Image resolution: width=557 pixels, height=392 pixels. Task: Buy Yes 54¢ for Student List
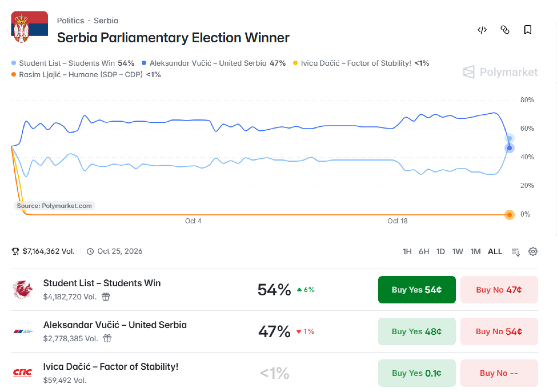[x=417, y=290]
